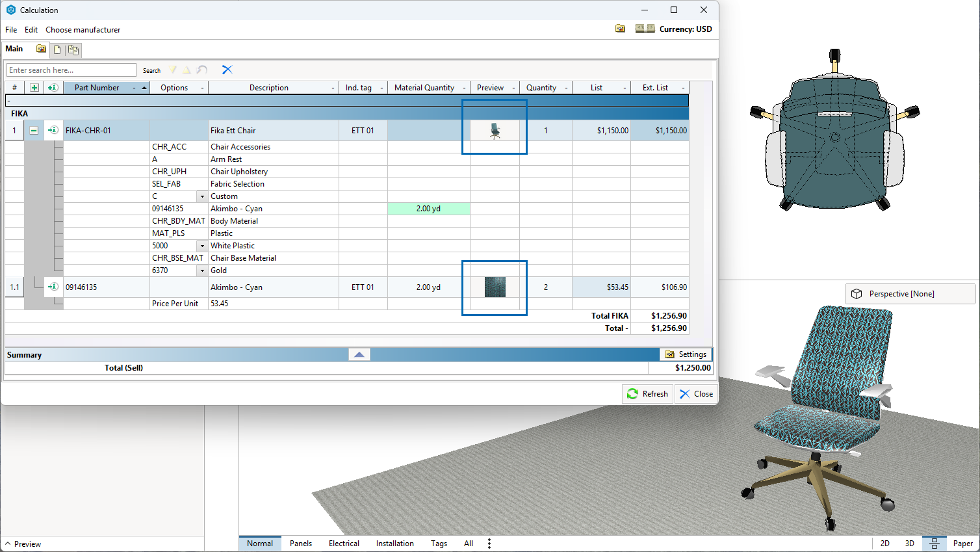Switch to the 2D view
This screenshot has height=552, width=980.
(x=884, y=544)
